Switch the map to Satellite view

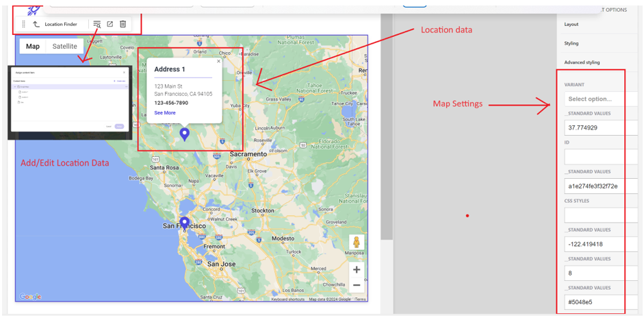64,46
